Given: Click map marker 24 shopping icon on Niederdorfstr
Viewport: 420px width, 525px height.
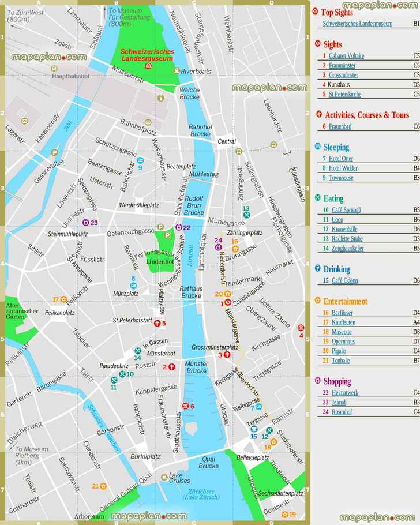Looking at the screenshot, I should tap(219, 247).
